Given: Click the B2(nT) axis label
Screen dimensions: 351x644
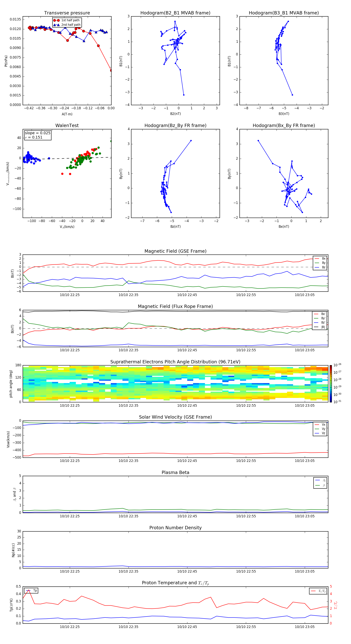Looking at the screenshot, I should tap(175, 114).
